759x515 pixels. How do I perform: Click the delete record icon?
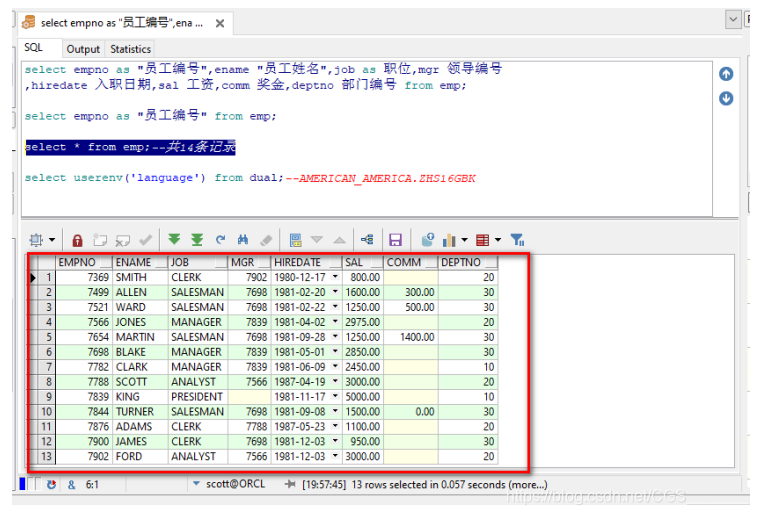[x=123, y=240]
